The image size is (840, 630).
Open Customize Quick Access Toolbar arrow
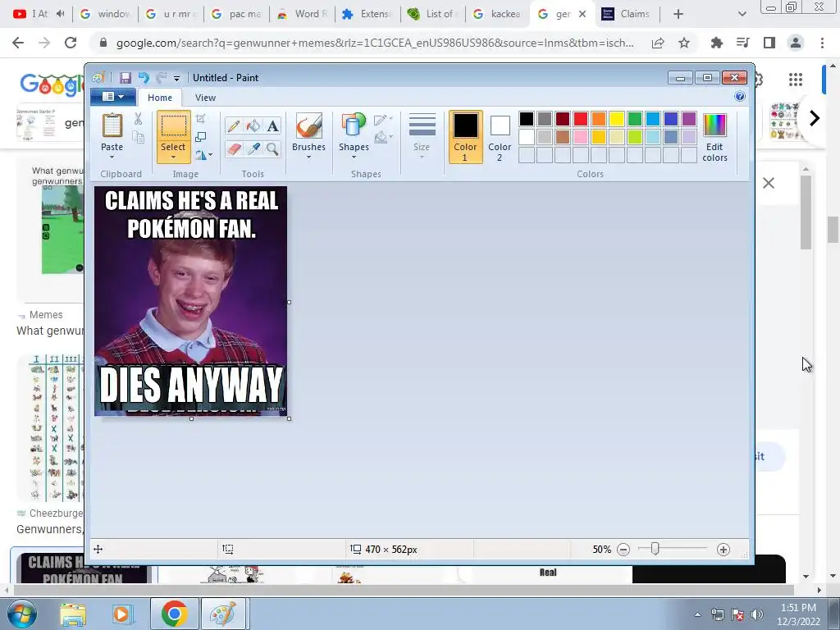click(x=176, y=79)
